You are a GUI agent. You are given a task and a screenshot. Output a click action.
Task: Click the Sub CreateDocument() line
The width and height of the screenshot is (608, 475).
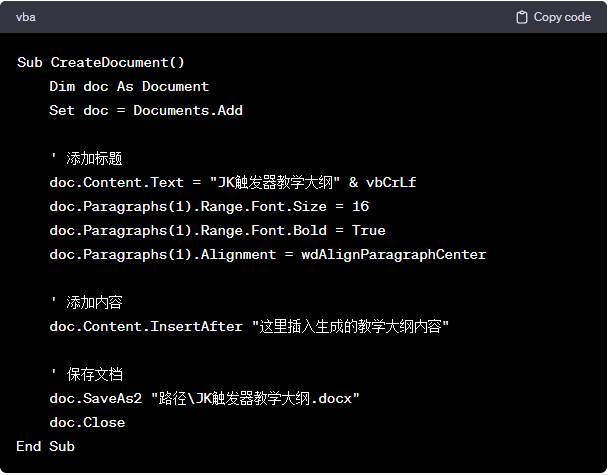pyautogui.click(x=101, y=62)
